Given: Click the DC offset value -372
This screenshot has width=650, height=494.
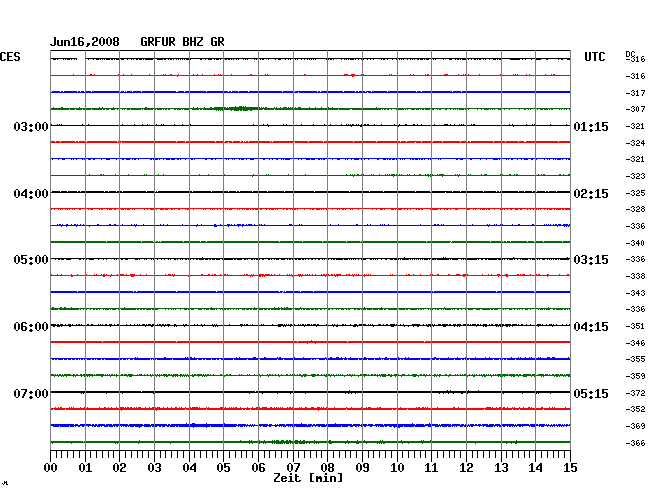Looking at the screenshot, I should pyautogui.click(x=635, y=393).
